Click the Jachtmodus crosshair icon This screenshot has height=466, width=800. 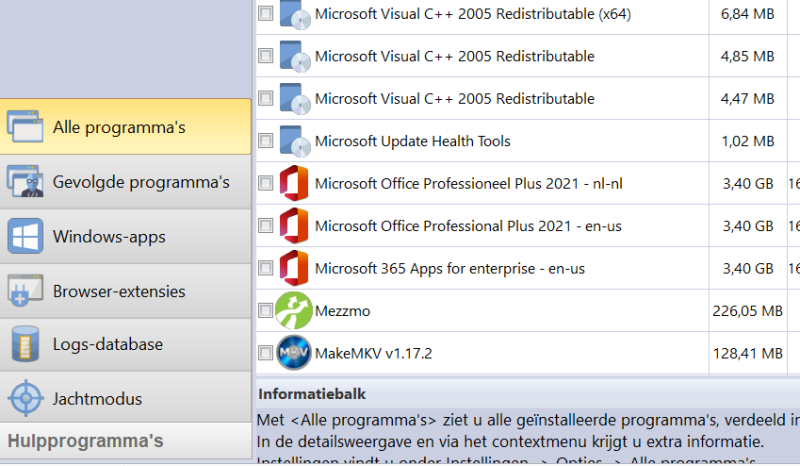click(x=25, y=399)
